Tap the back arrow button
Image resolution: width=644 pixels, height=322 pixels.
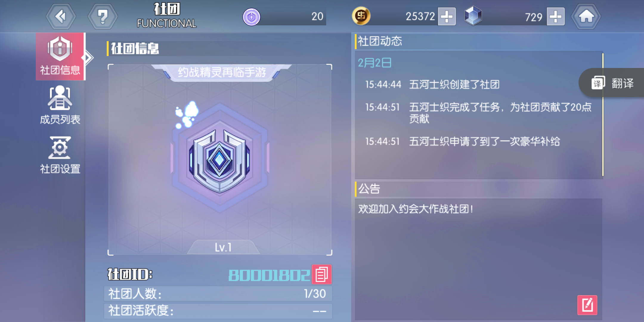pos(61,16)
